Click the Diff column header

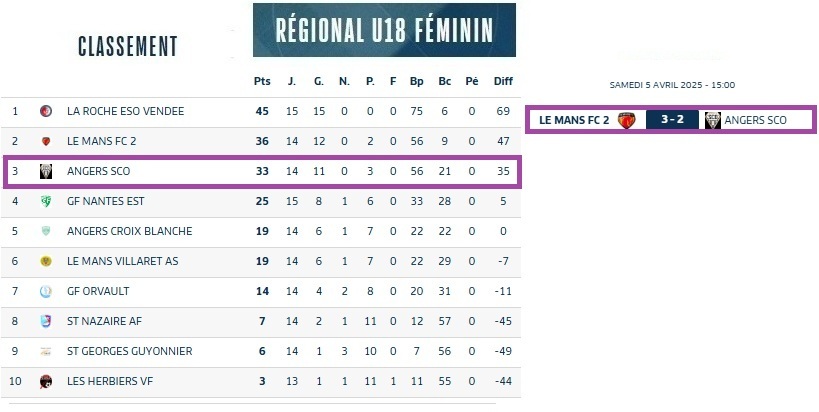pyautogui.click(x=503, y=80)
